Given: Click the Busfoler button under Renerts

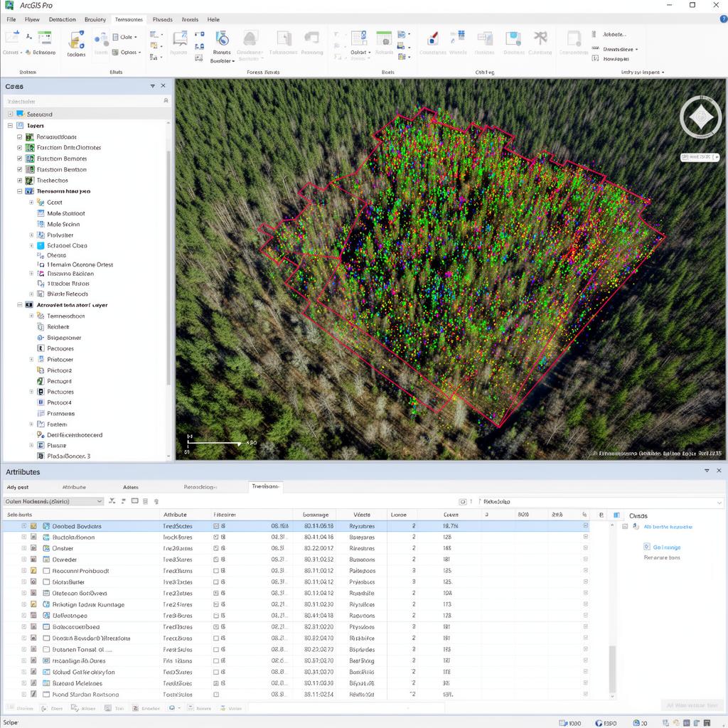Looking at the screenshot, I should (223, 61).
